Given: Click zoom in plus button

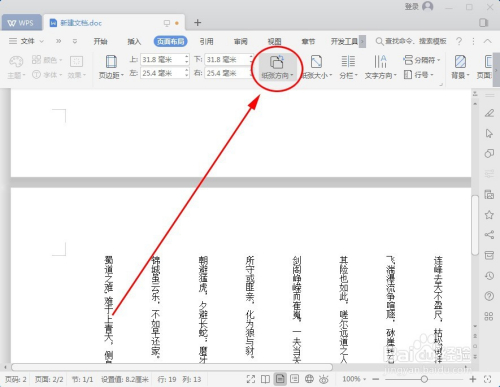Looking at the screenshot, I should click(x=473, y=379).
